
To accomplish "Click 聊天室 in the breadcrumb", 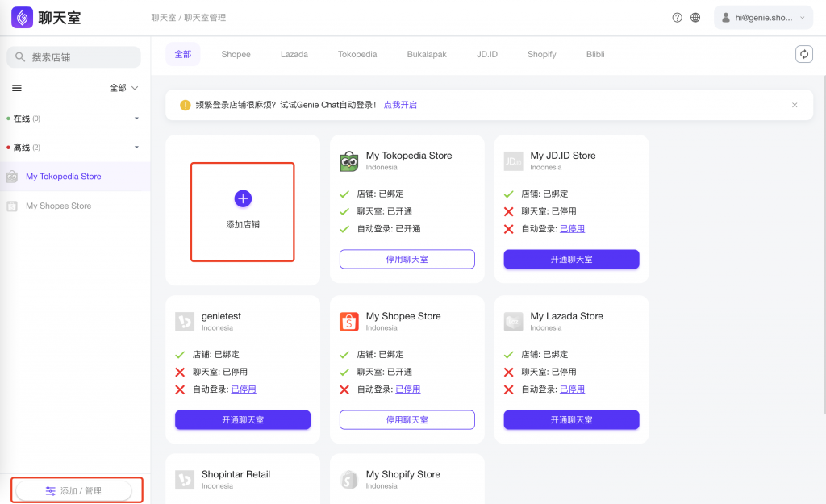I will click(163, 18).
